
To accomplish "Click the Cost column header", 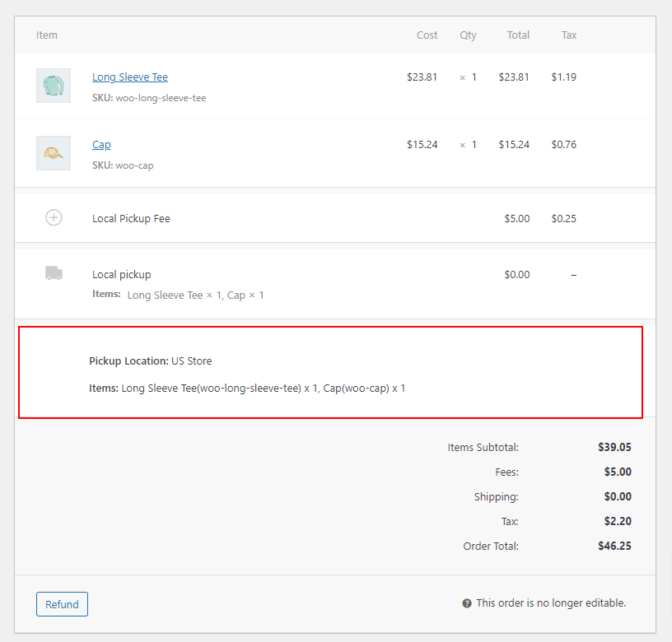I will [x=427, y=35].
